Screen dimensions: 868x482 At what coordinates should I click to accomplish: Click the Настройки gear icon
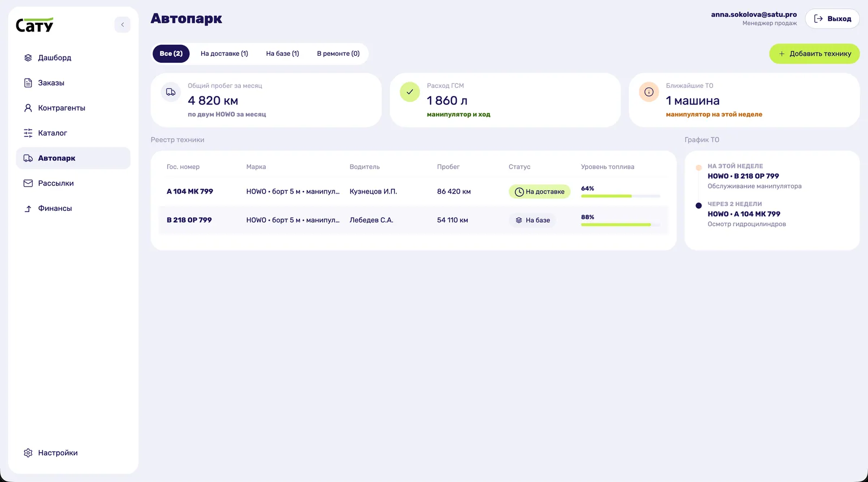click(x=28, y=453)
